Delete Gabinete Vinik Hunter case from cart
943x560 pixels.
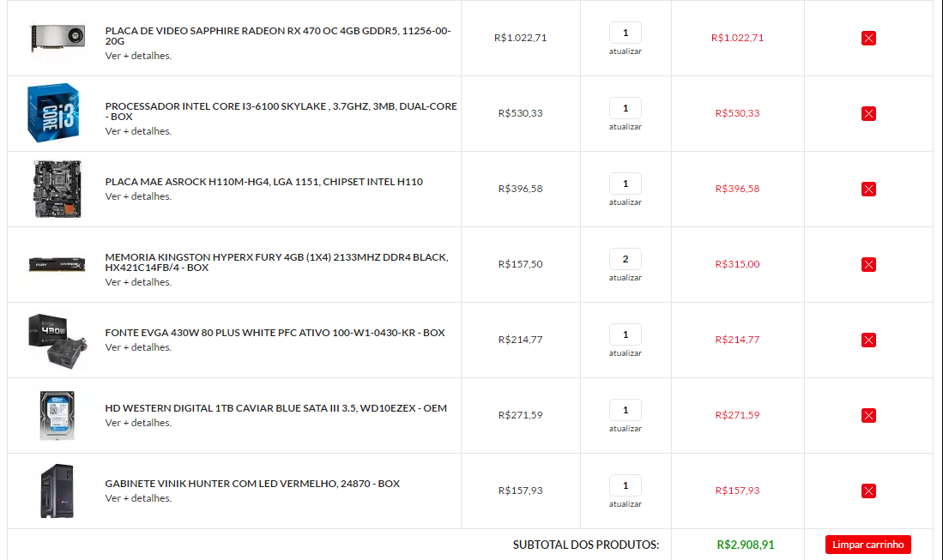[867, 491]
